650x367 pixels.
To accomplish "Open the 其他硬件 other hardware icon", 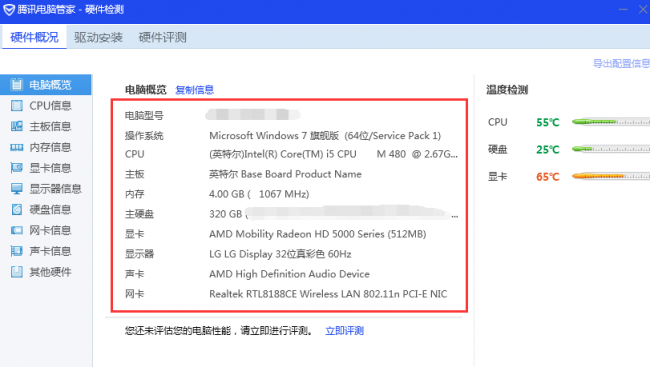I will tap(17, 272).
